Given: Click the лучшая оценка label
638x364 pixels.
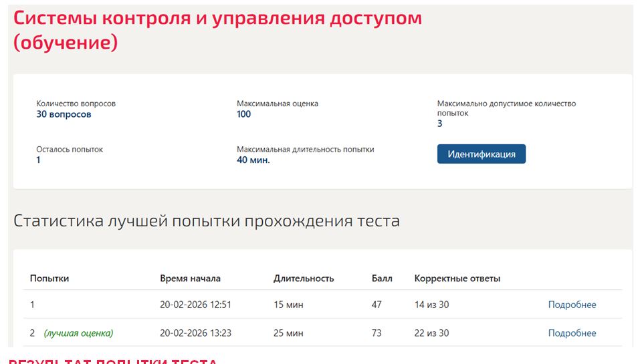Looking at the screenshot, I should click(78, 333).
